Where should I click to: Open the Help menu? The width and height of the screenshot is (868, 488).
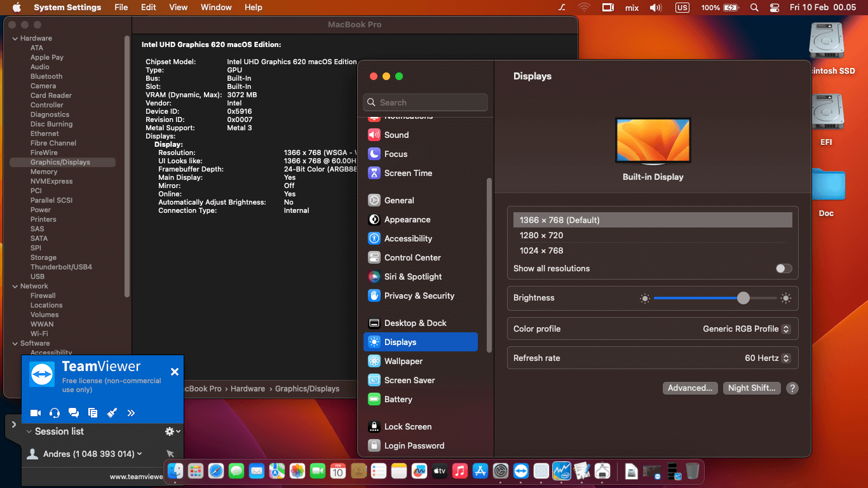254,8
